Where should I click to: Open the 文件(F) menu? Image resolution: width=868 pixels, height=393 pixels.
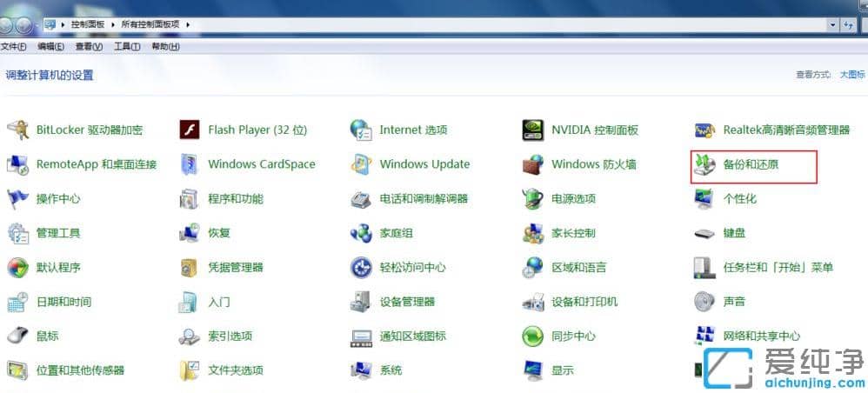click(x=13, y=47)
